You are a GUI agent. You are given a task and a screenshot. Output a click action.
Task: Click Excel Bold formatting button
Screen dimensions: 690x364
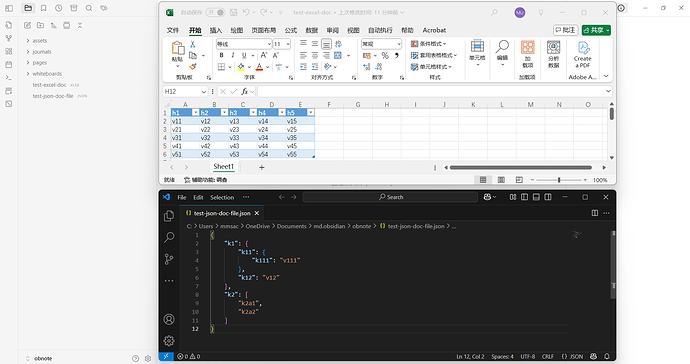coord(221,55)
